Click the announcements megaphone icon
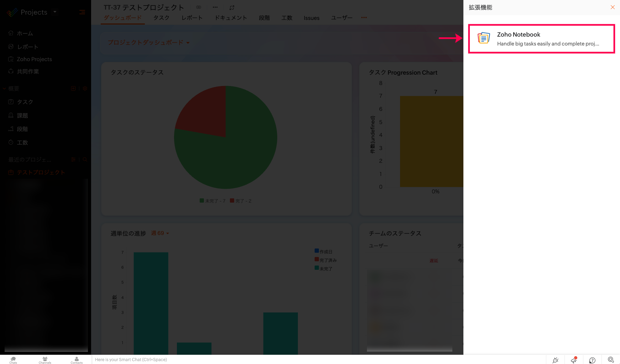 point(574,360)
